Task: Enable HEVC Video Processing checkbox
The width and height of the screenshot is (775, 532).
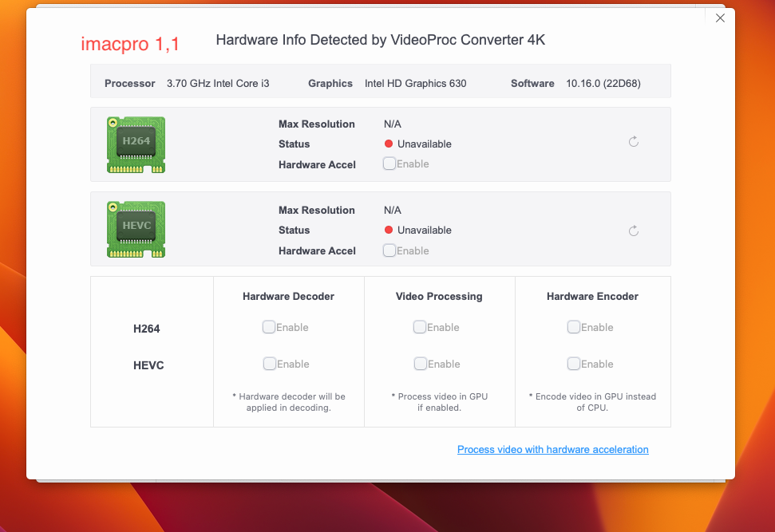Action: [421, 364]
